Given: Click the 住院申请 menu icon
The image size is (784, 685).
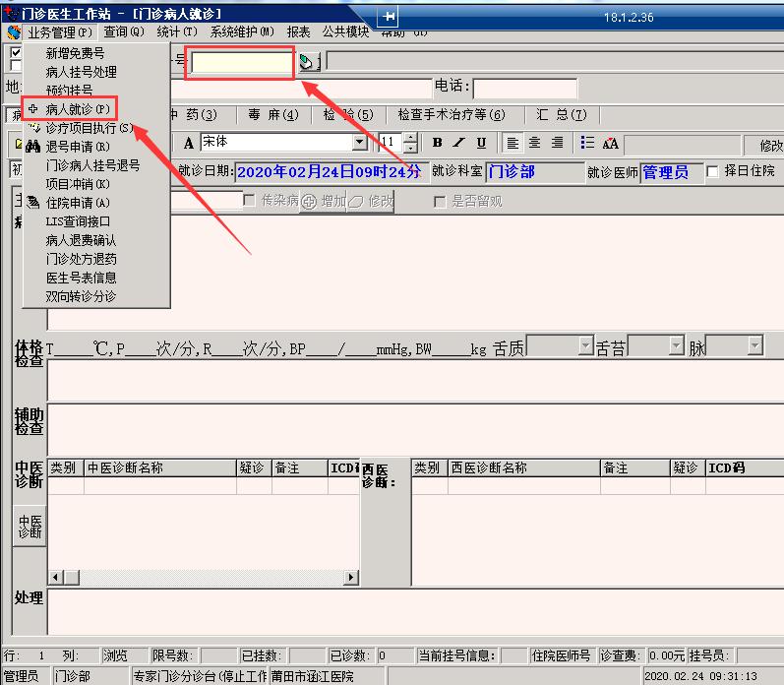Looking at the screenshot, I should 33,203.
